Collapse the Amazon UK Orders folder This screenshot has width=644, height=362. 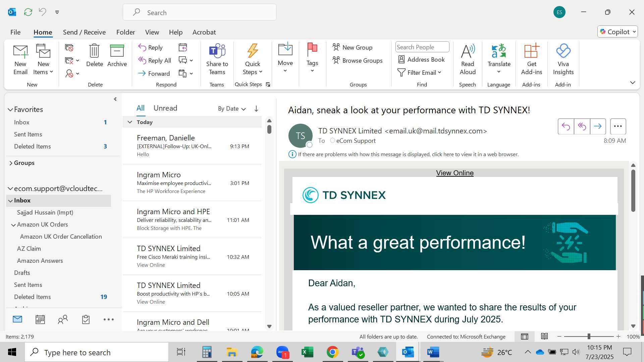tap(13, 225)
